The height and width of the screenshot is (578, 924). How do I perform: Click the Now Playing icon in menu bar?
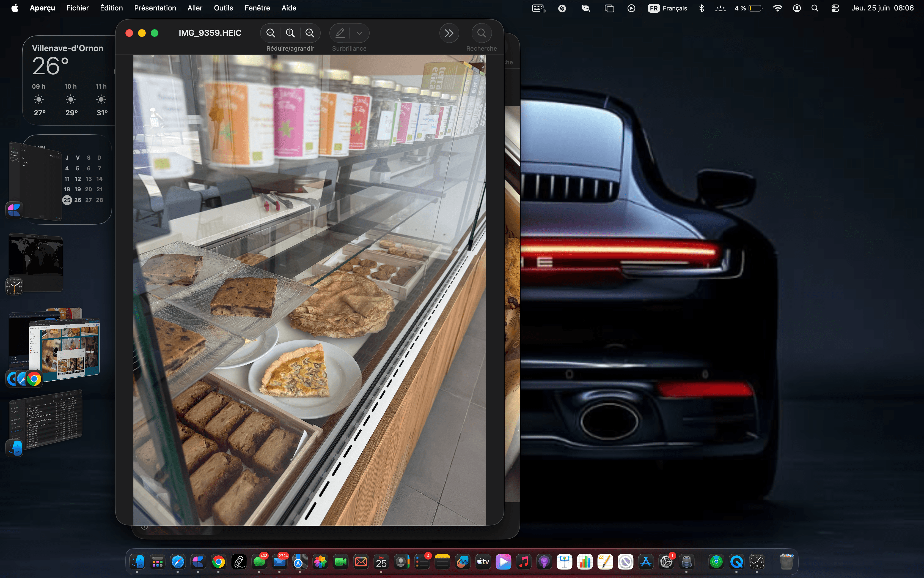(631, 8)
